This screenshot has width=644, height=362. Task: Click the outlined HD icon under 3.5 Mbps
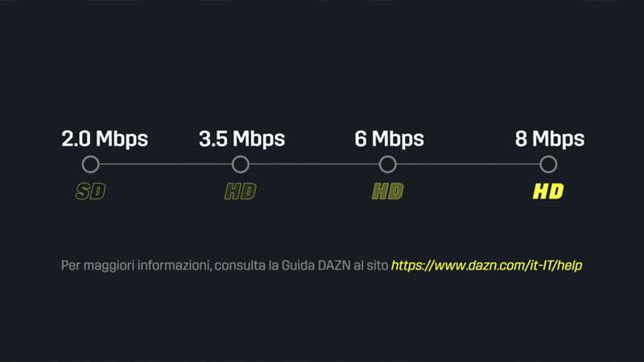point(240,191)
